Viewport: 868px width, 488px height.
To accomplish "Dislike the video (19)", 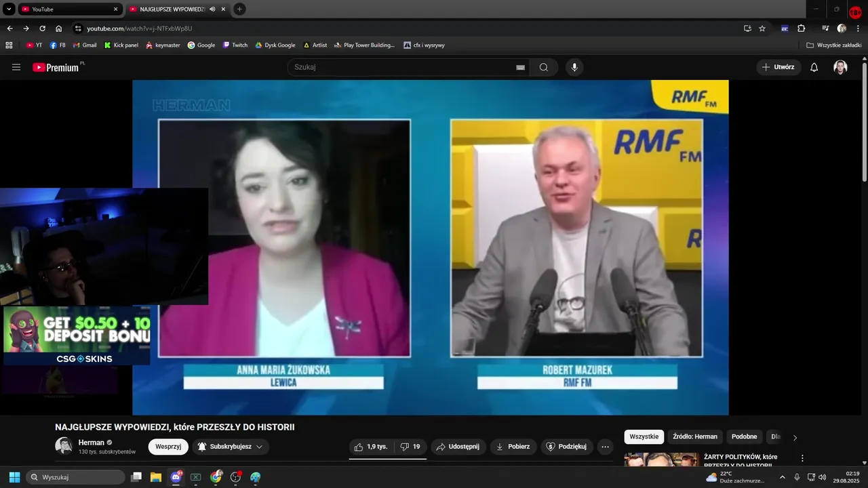I will [x=410, y=447].
